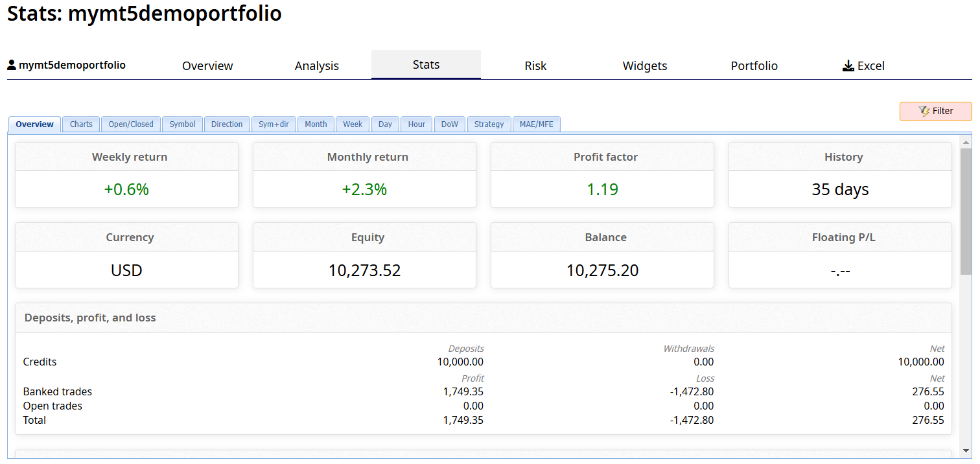
Task: Click the funnel icon on Filter button
Action: click(x=924, y=111)
